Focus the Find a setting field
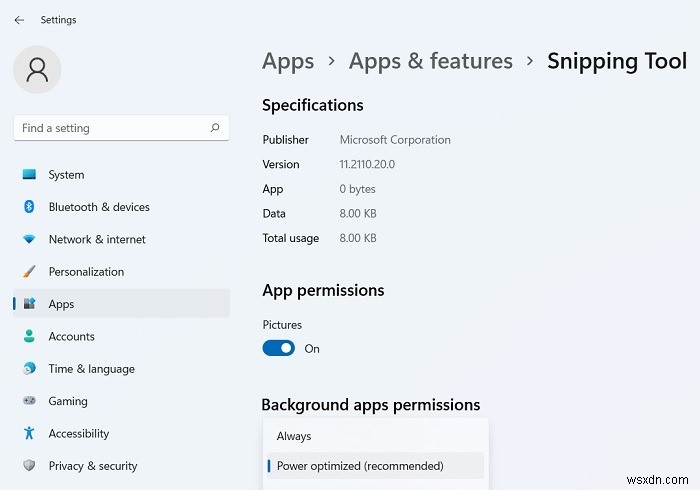Image resolution: width=700 pixels, height=490 pixels. click(x=121, y=128)
